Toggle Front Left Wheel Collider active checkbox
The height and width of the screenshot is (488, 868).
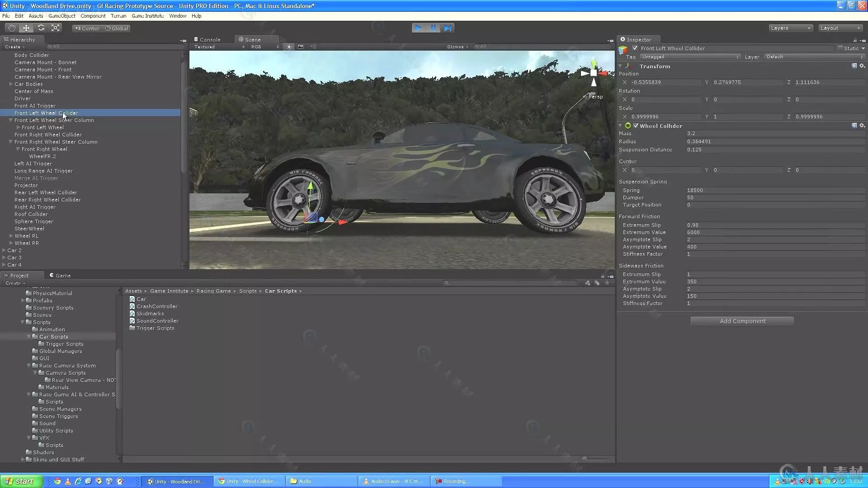point(635,48)
